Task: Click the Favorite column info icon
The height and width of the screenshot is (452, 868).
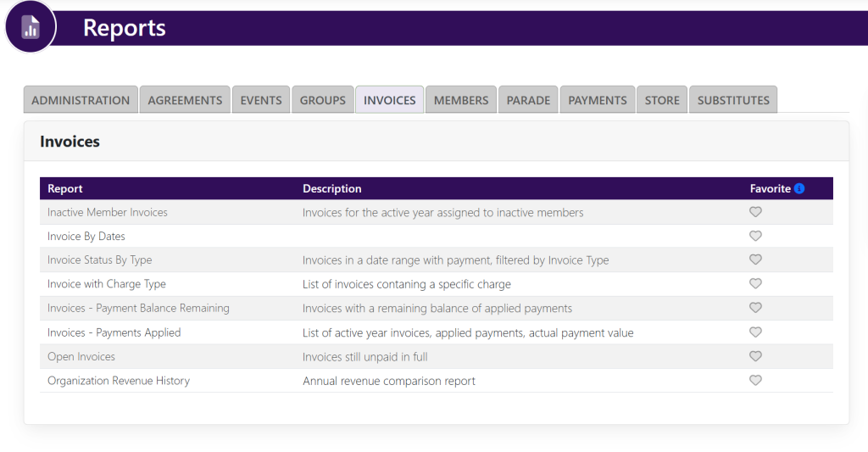Action: 799,189
